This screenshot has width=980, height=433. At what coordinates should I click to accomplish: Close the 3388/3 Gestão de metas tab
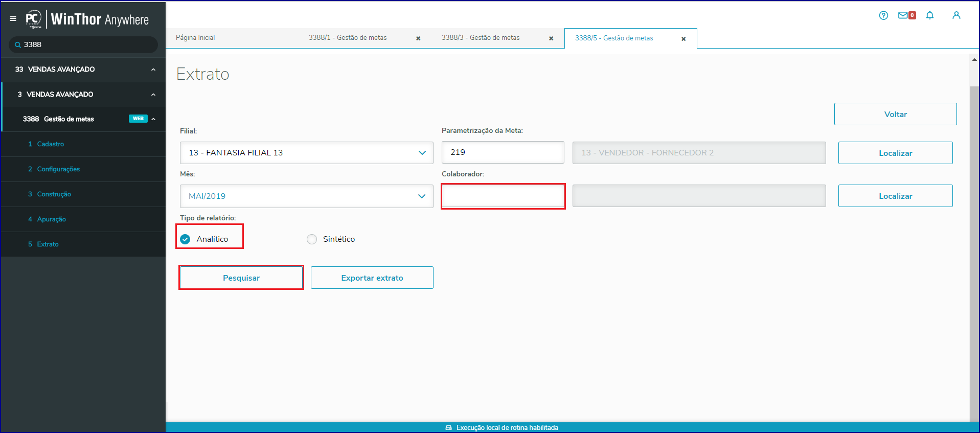coord(551,38)
